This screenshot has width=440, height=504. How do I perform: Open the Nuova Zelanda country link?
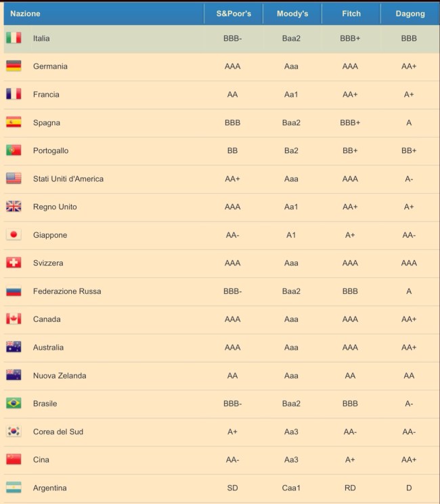(60, 375)
